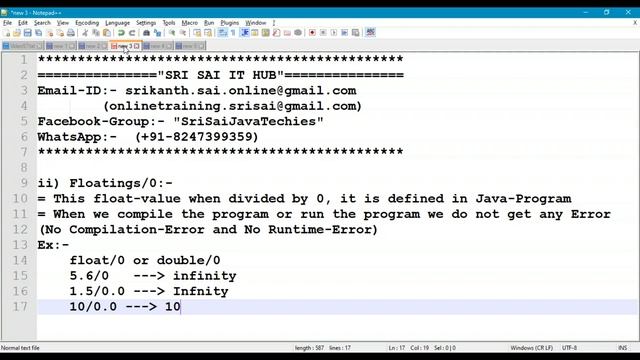Click the Zoom Out toolbar icon

coord(183,33)
